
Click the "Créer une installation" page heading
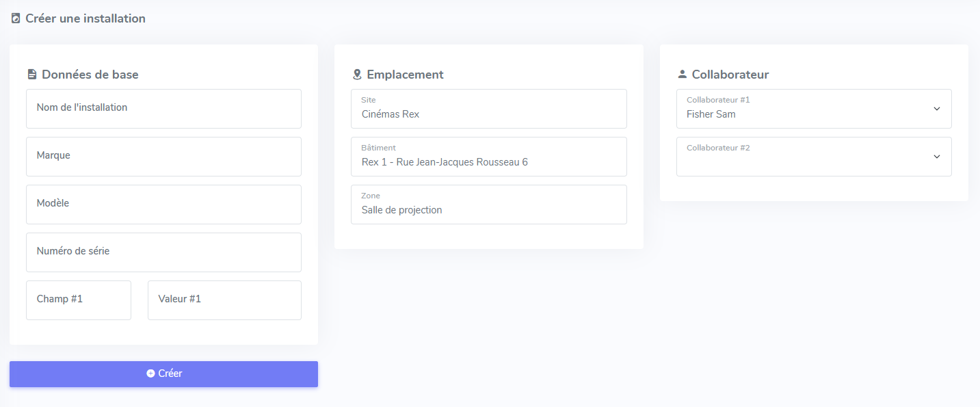pos(85,18)
